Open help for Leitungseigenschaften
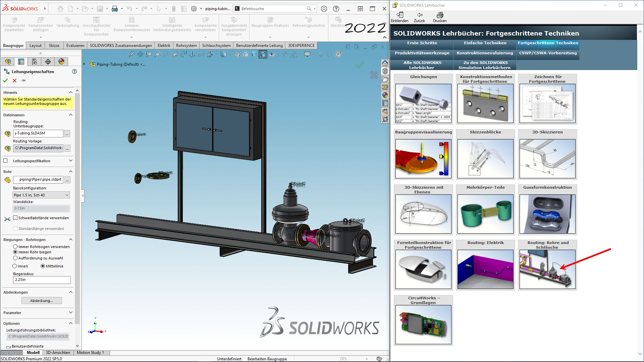This screenshot has width=644, height=362. coord(74,71)
